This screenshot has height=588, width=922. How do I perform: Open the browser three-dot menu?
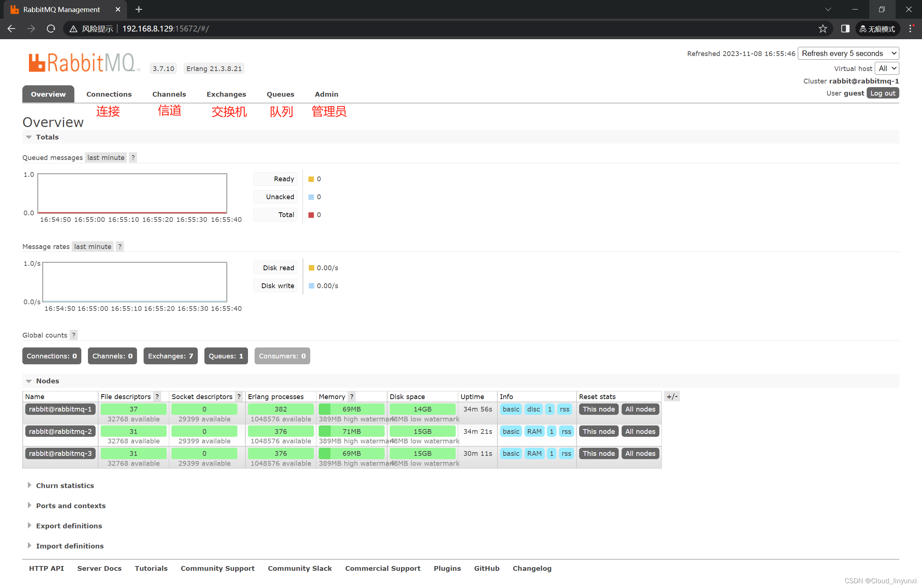pyautogui.click(x=911, y=29)
